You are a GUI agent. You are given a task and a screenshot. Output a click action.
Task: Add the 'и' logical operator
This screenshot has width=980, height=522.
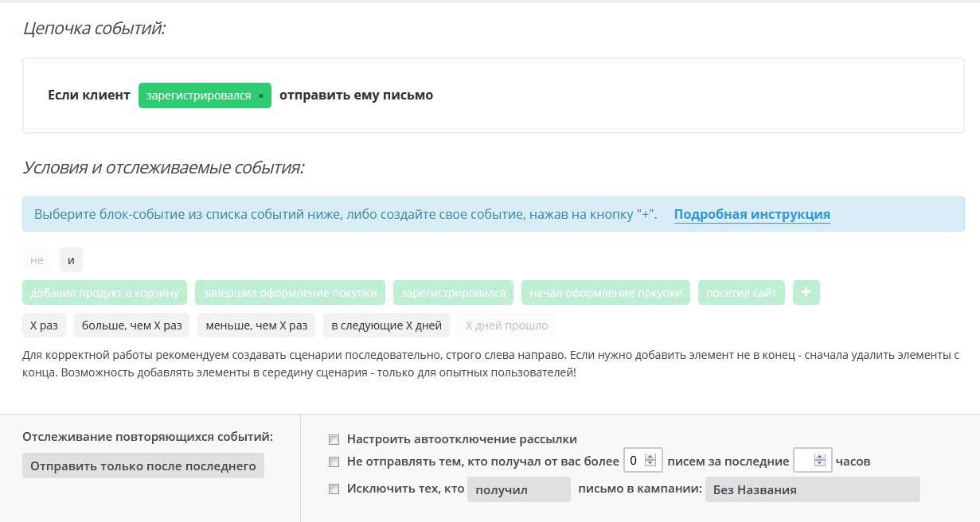(71, 260)
